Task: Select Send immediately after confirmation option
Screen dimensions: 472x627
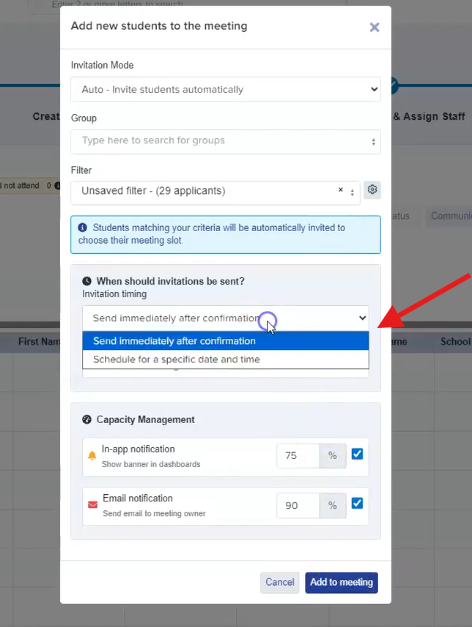Action: click(x=226, y=341)
